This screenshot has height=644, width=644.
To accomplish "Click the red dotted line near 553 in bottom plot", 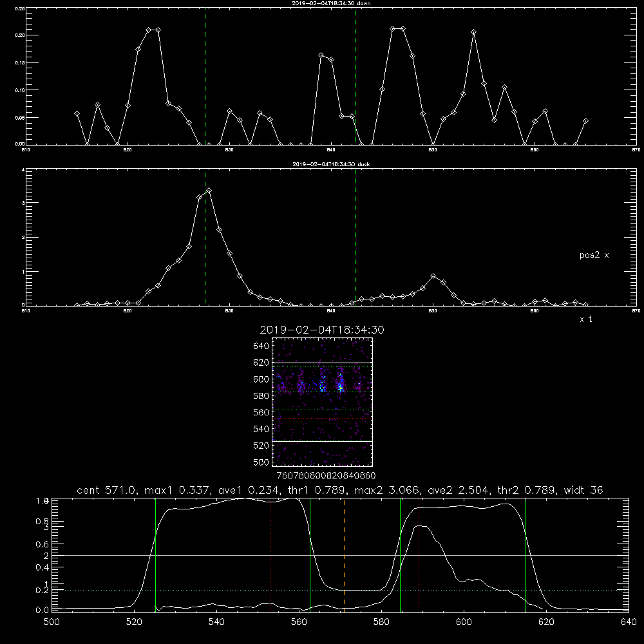I will pos(270,554).
